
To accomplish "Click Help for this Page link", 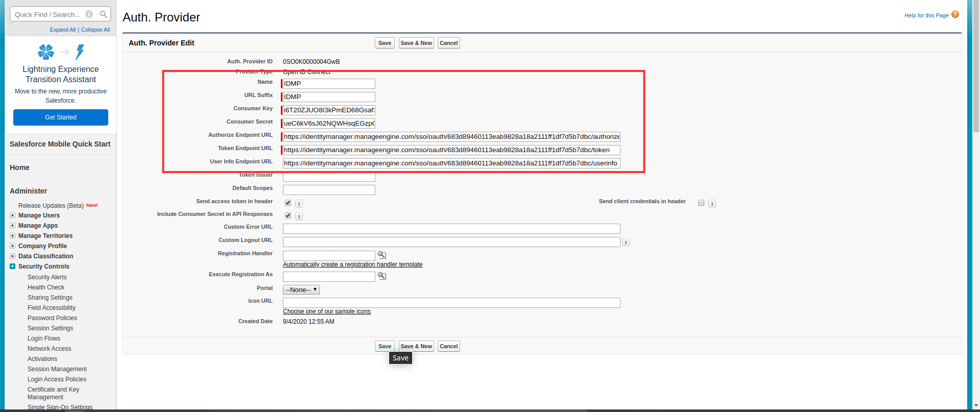I will (x=926, y=15).
